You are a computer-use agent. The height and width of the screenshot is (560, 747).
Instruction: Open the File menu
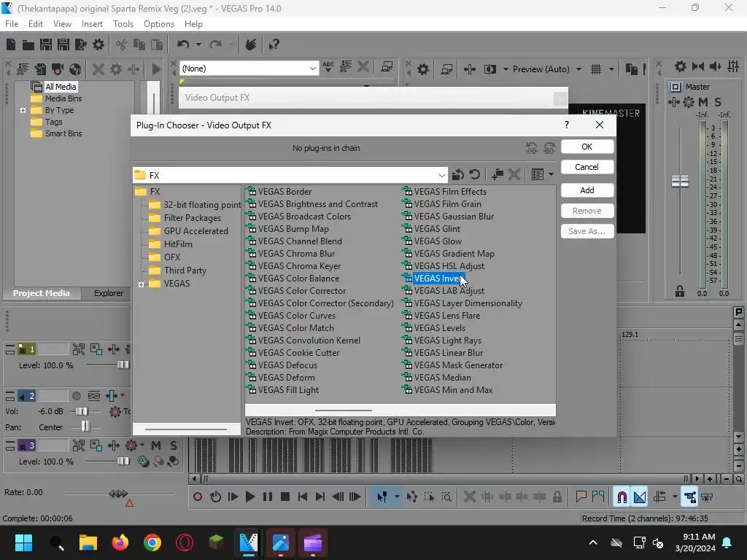pyautogui.click(x=12, y=24)
